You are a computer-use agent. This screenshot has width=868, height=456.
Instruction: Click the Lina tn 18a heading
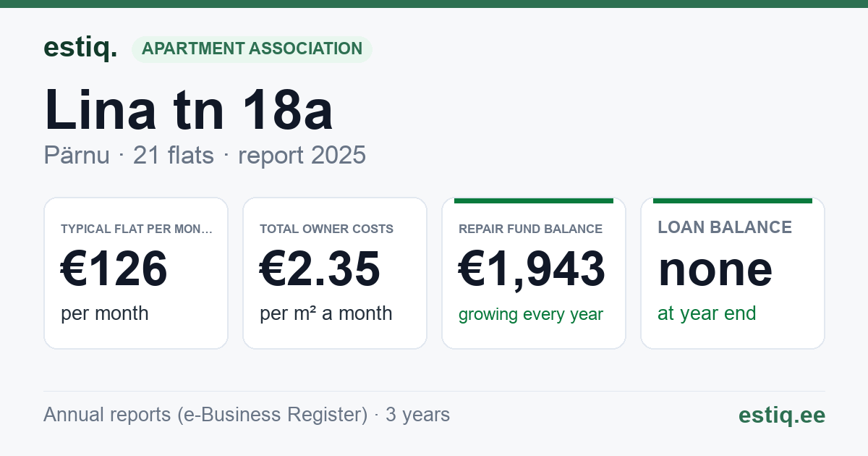[x=189, y=109]
